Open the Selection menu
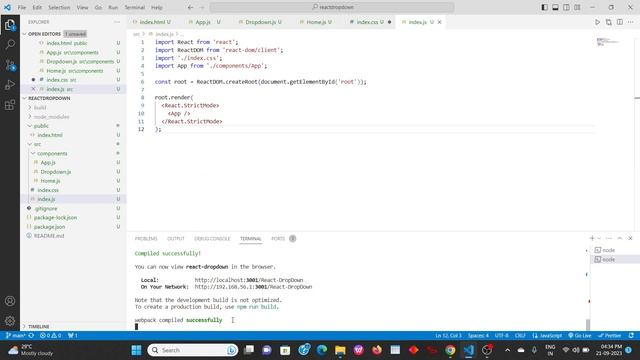Image resolution: width=640 pixels, height=360 pixels. click(x=59, y=7)
